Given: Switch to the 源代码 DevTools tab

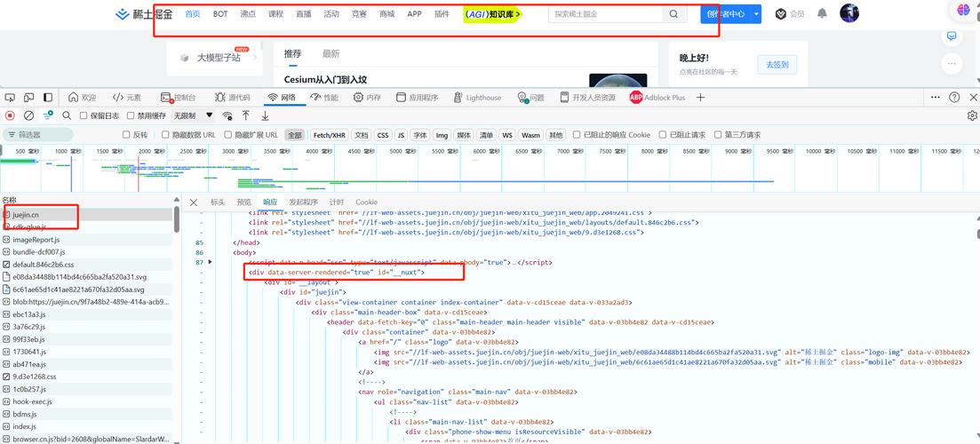Looking at the screenshot, I should pos(233,98).
